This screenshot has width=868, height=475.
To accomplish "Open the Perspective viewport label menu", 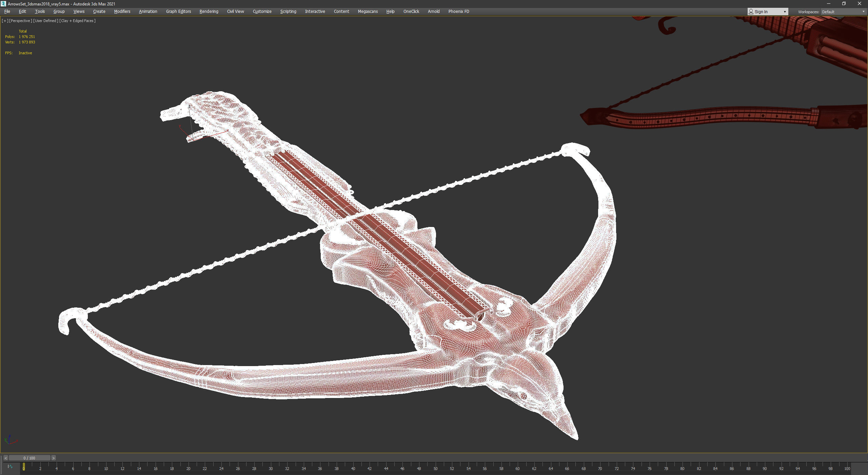I will coord(20,21).
